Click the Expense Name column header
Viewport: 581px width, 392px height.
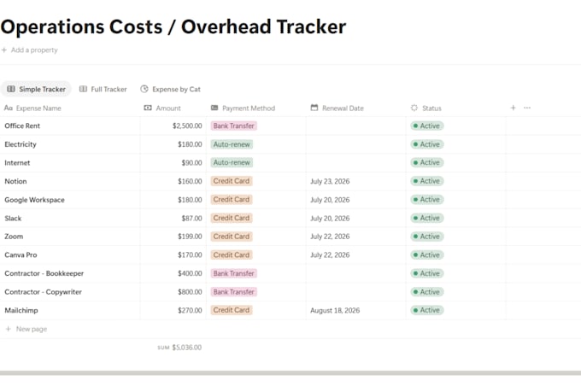[x=32, y=108]
